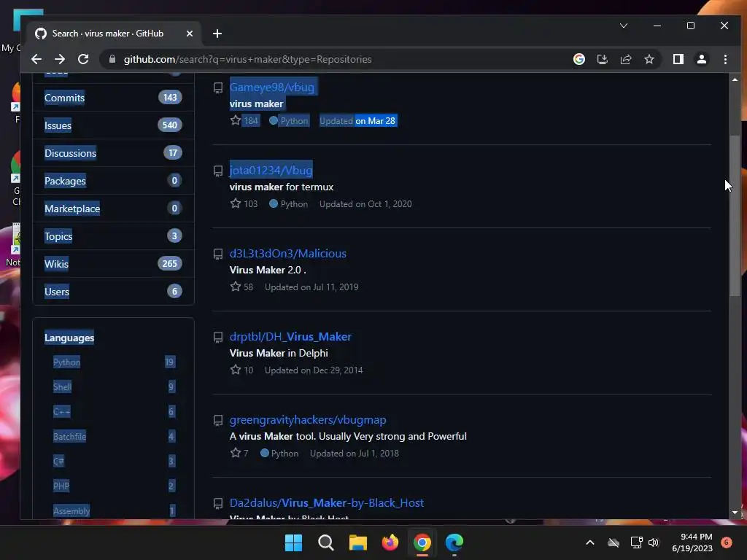Show hidden system tray icons
747x560 pixels.
[x=589, y=542]
